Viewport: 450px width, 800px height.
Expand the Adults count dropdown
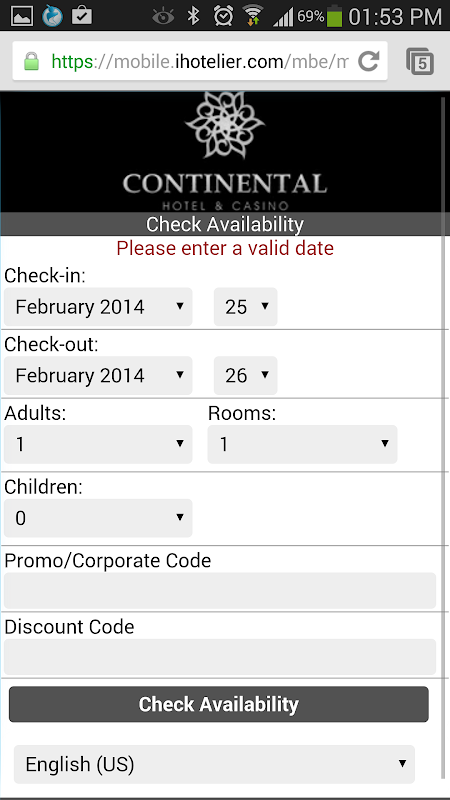(98, 444)
